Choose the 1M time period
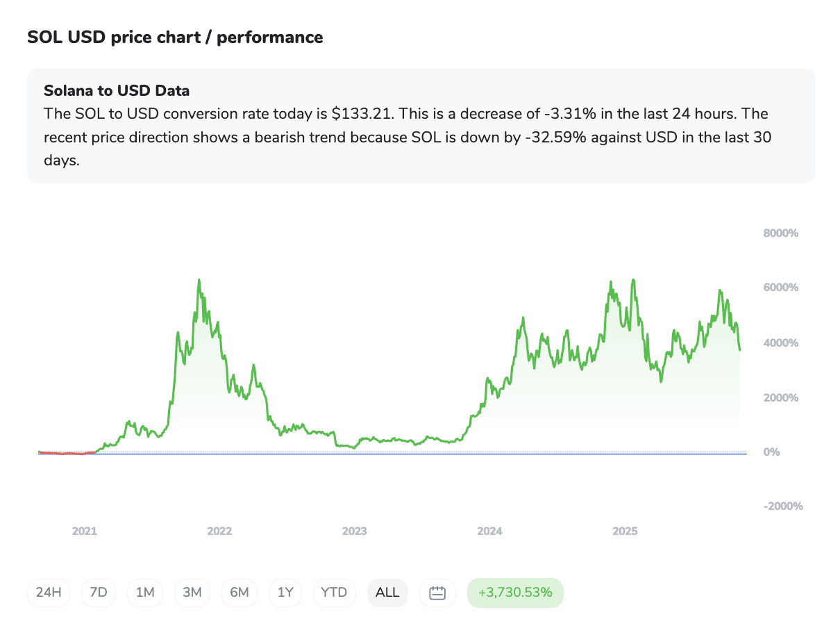Screen dimensions: 840x635 145,593
